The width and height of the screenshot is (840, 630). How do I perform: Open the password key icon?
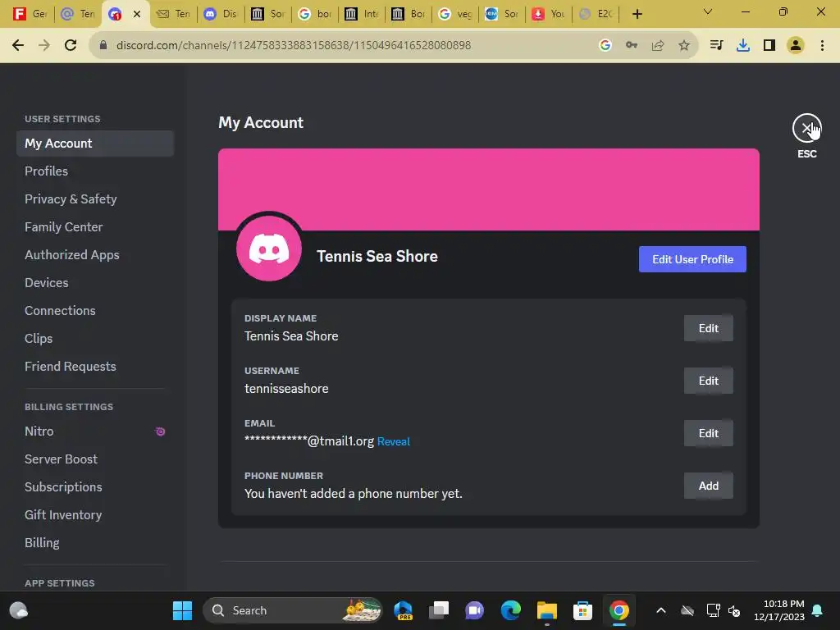632,45
